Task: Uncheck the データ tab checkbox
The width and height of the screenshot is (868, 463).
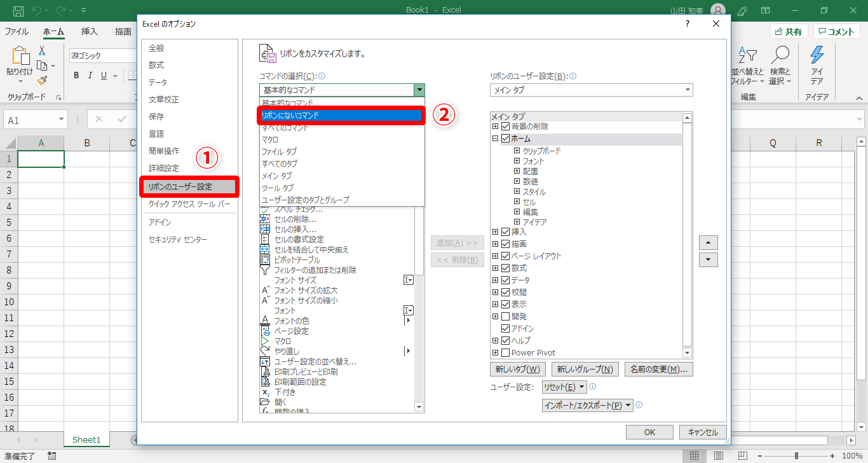Action: coord(506,280)
